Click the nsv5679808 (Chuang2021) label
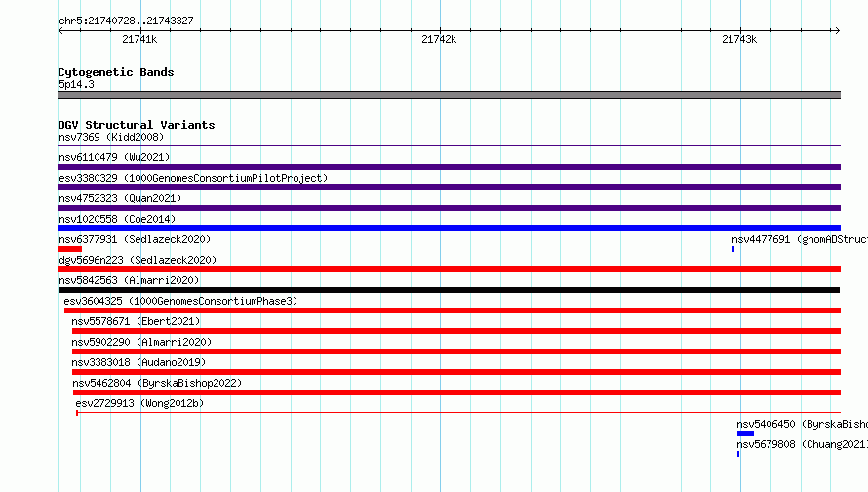 [x=802, y=444]
